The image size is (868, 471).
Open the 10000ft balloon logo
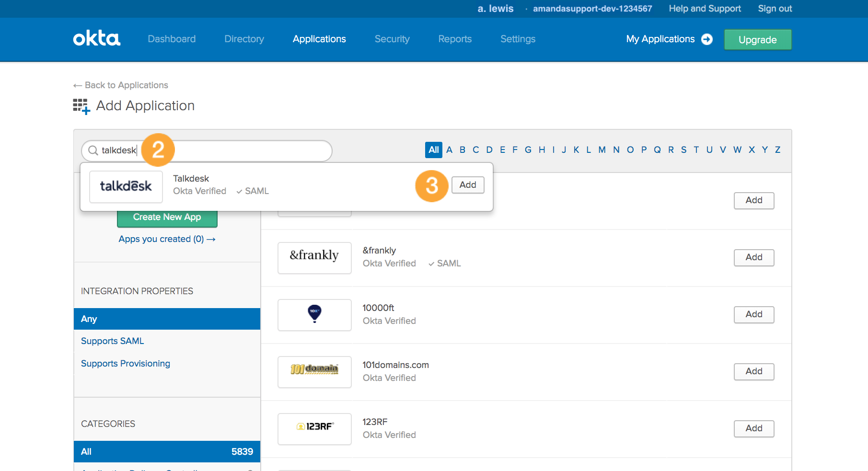coord(314,315)
